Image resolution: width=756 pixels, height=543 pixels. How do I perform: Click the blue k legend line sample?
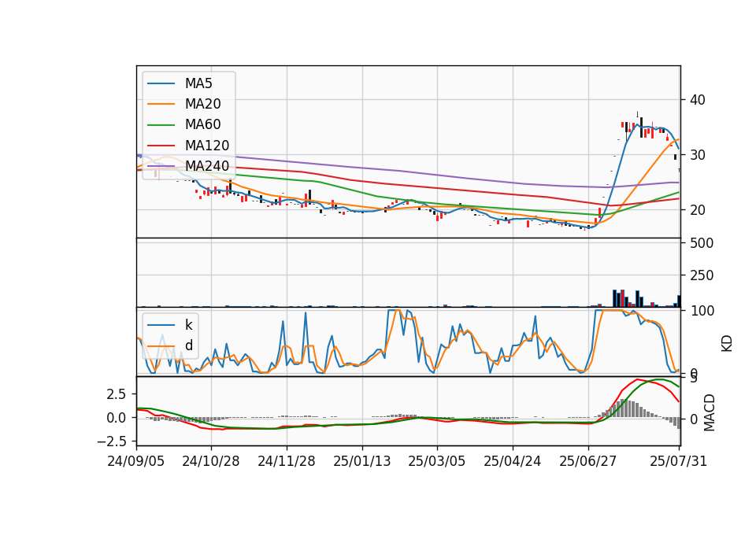coord(161,325)
